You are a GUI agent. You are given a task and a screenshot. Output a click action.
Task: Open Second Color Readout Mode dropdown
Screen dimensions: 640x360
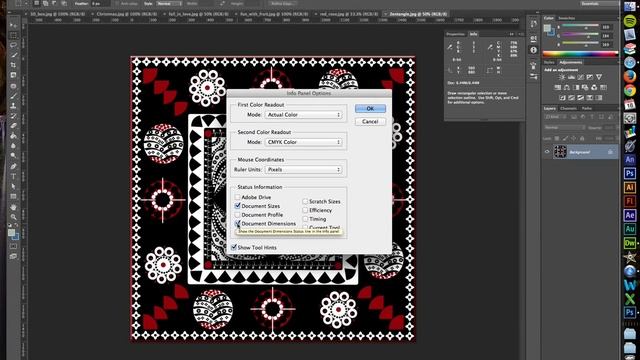tap(303, 142)
